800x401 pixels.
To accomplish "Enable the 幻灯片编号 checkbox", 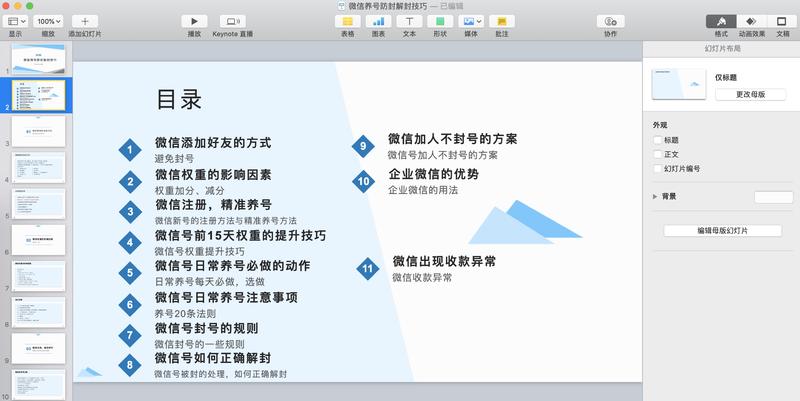I will [x=658, y=168].
